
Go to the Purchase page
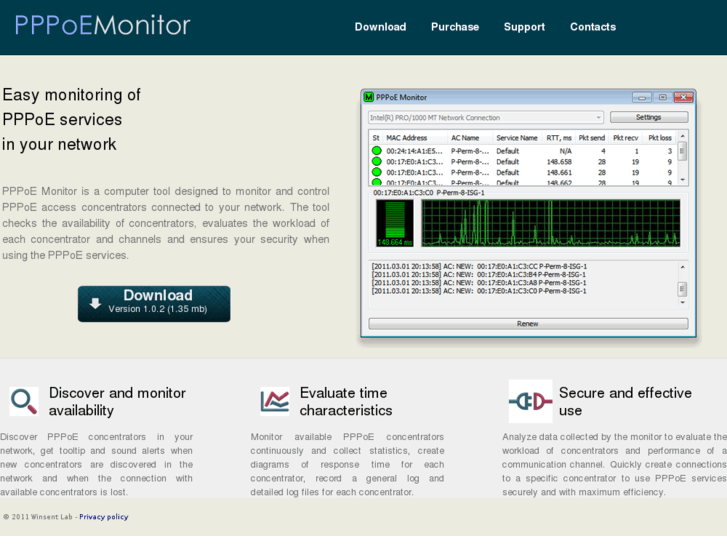click(455, 27)
